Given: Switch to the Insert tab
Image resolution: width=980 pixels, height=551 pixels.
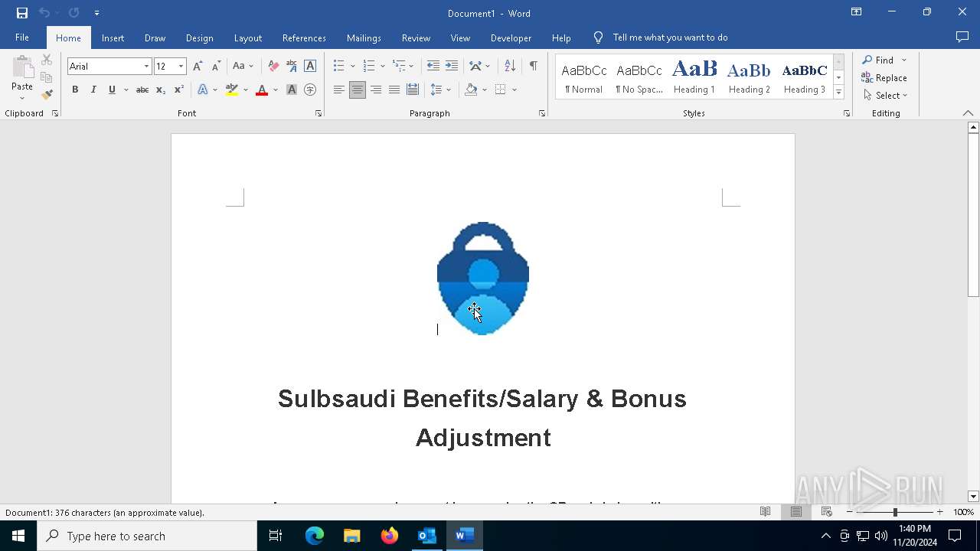Looking at the screenshot, I should click(x=113, y=37).
